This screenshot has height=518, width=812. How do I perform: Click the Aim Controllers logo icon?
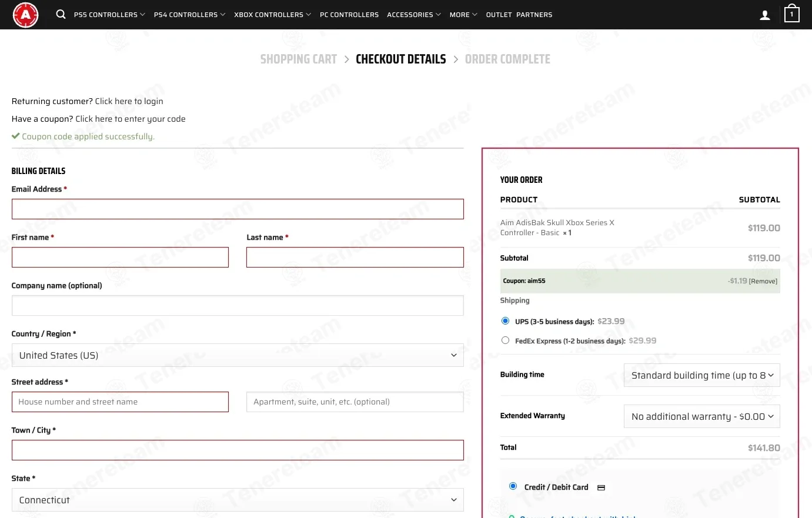tap(26, 15)
